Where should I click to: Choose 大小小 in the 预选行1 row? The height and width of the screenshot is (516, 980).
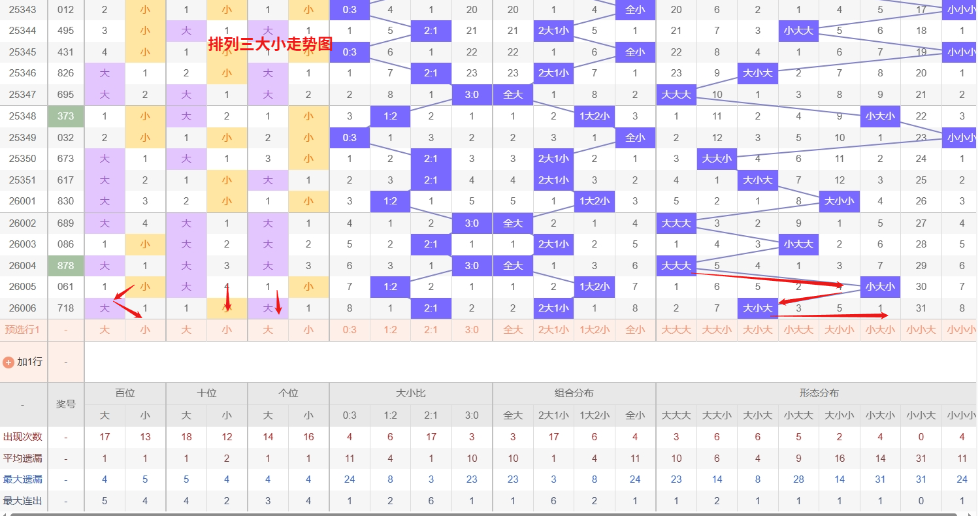point(840,330)
